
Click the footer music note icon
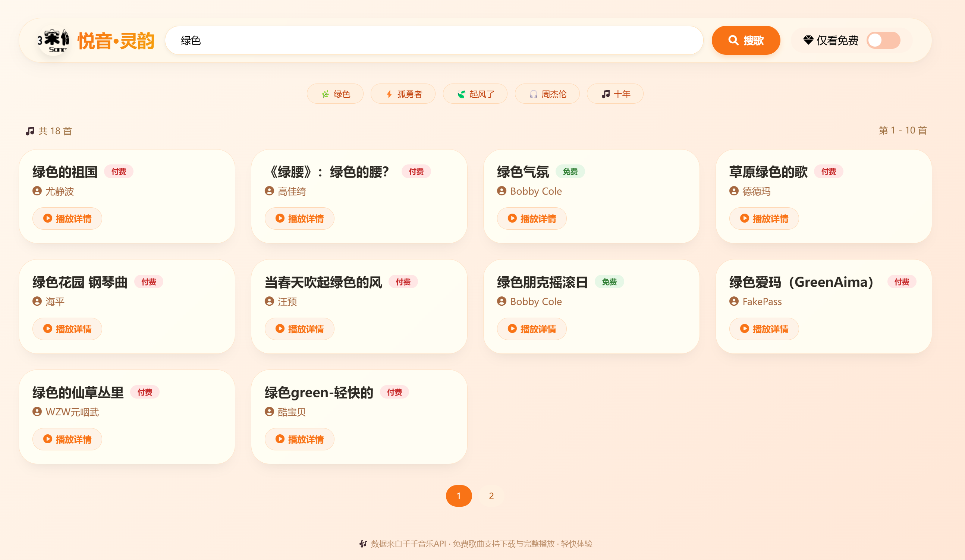(x=363, y=544)
